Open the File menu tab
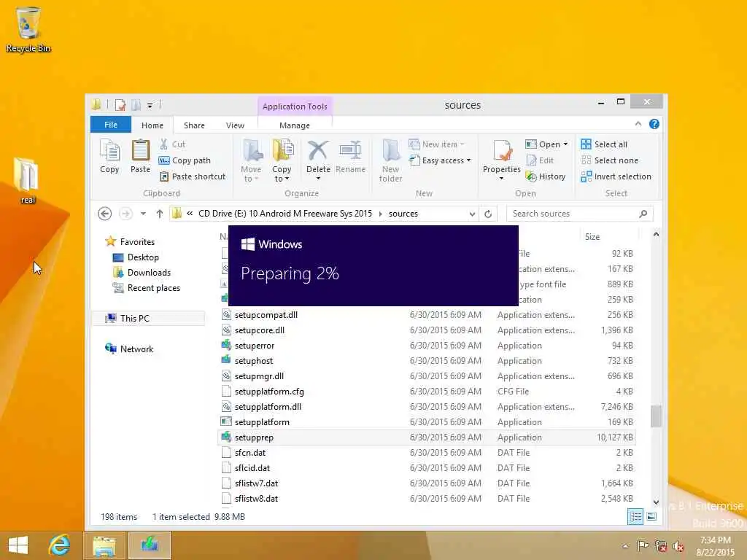The height and width of the screenshot is (560, 747). (x=111, y=125)
